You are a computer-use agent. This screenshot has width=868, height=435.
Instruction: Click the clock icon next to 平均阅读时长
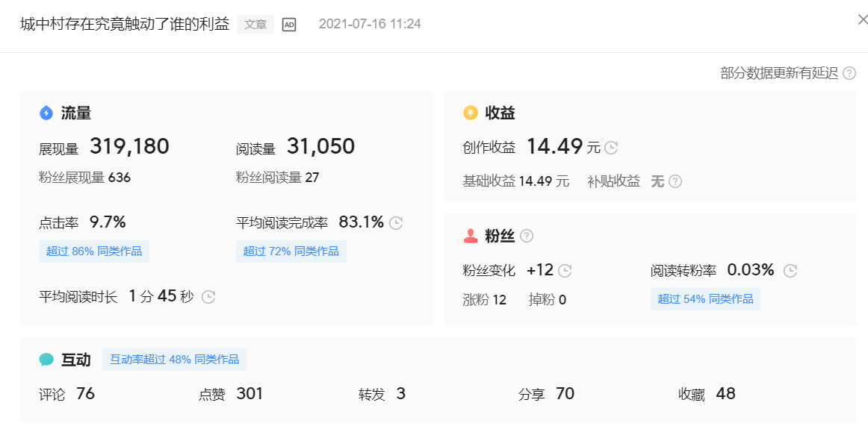click(x=208, y=296)
